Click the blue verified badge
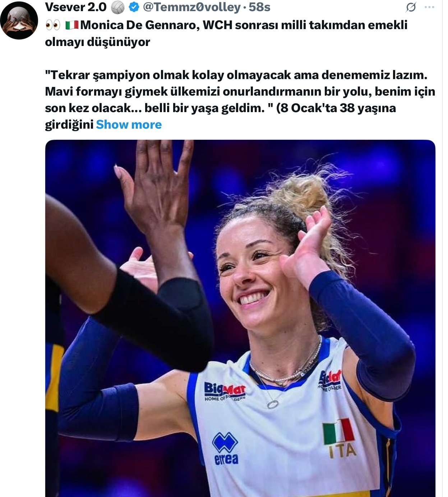Image resolution: width=448 pixels, height=497 pixels. [134, 7]
